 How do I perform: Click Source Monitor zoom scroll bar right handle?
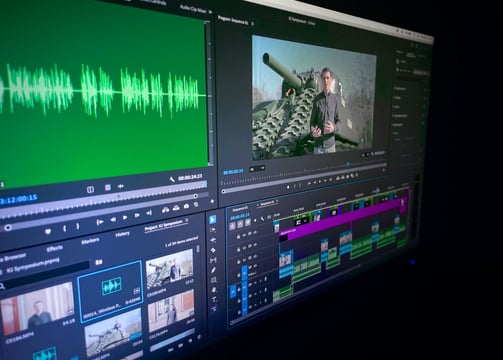tap(196, 196)
